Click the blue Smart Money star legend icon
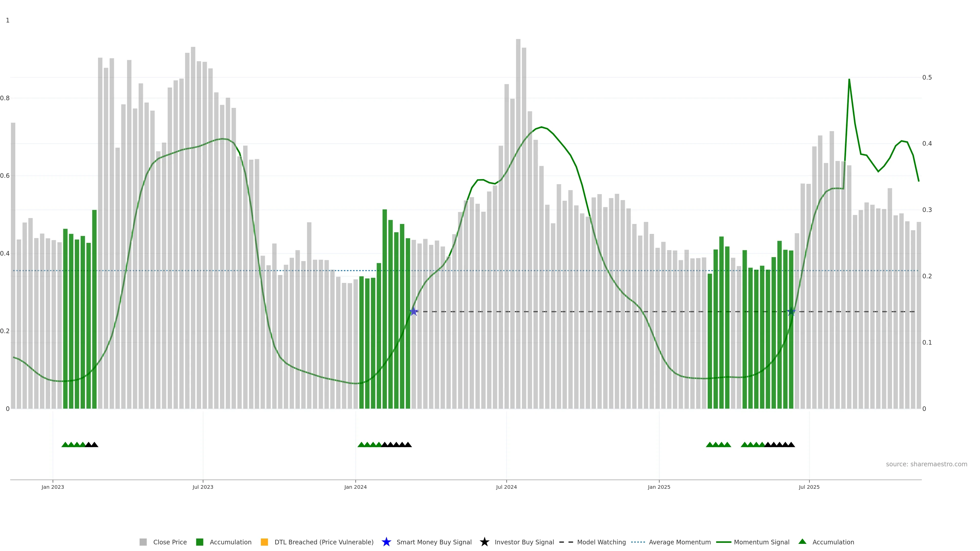This screenshot has width=980, height=551. pos(386,542)
